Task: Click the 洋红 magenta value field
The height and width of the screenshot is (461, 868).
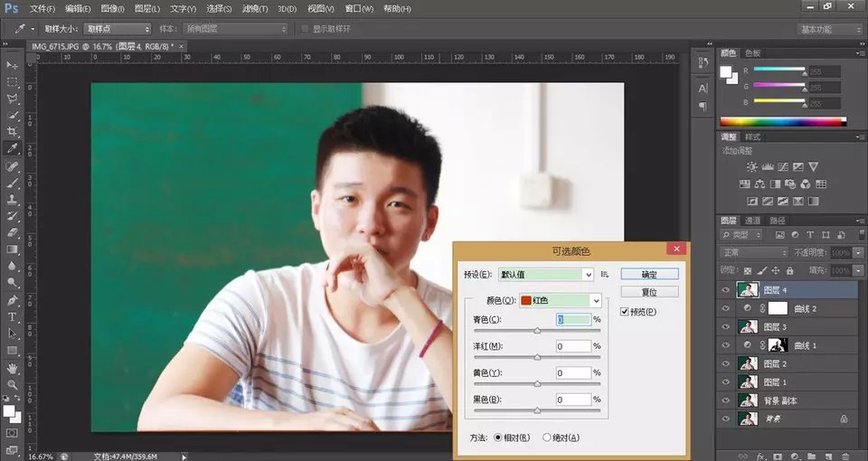Action: (573, 346)
